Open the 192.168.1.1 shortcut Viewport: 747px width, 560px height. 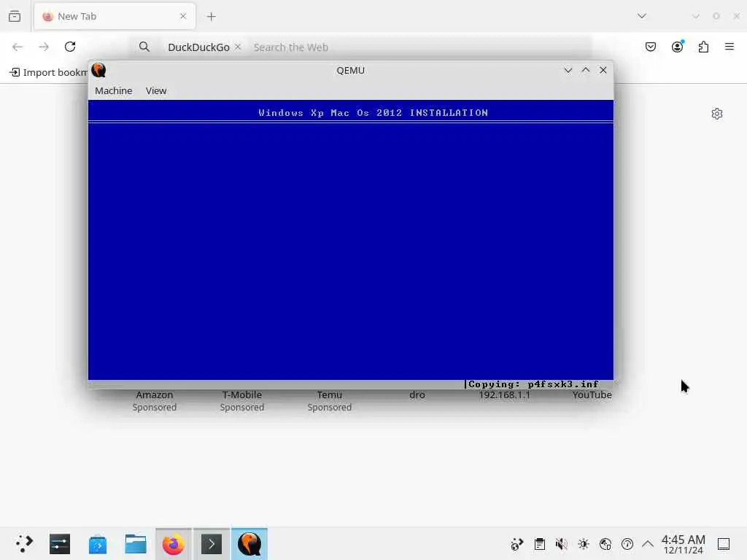click(505, 394)
